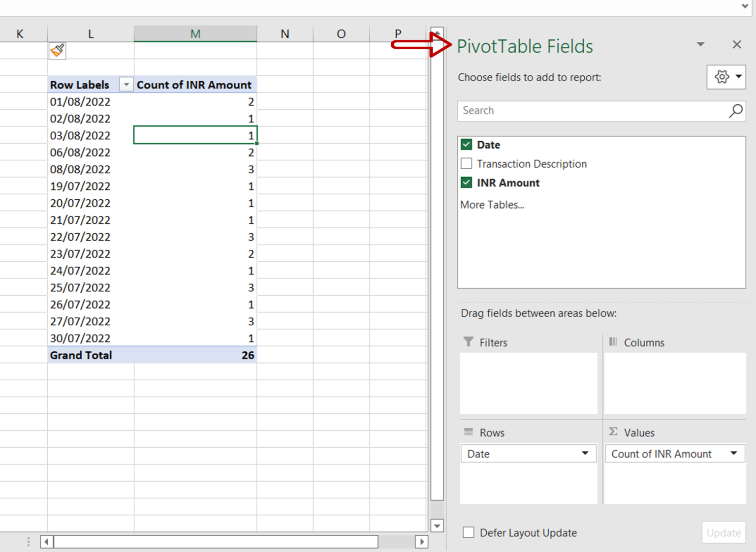This screenshot has height=552, width=756.
Task: Click the Update button
Action: pos(724,533)
